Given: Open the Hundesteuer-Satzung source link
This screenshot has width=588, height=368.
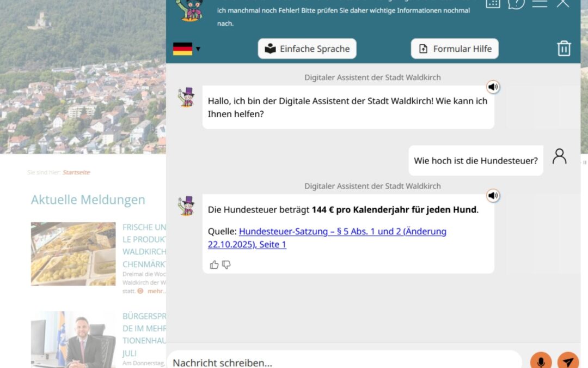Looking at the screenshot, I should tap(327, 238).
